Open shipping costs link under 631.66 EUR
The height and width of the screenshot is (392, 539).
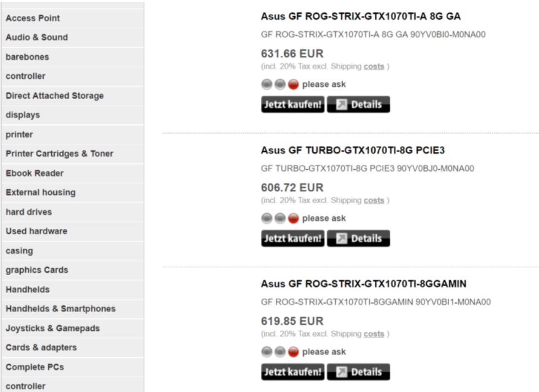tap(374, 67)
